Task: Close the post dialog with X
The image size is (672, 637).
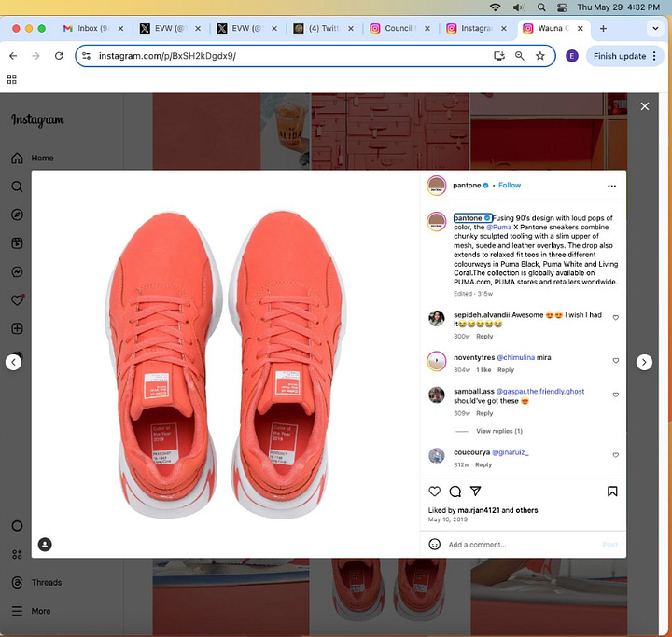Action: pos(645,106)
